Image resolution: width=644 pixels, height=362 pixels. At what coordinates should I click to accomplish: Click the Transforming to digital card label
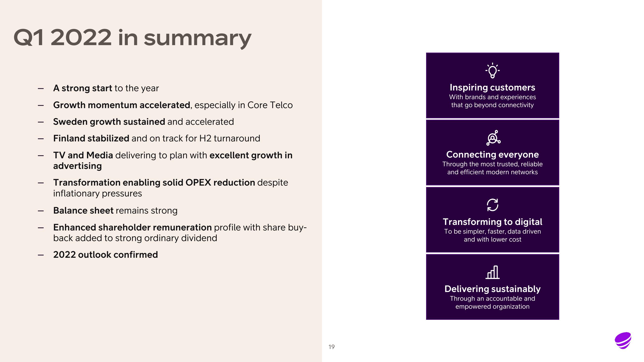(492, 222)
